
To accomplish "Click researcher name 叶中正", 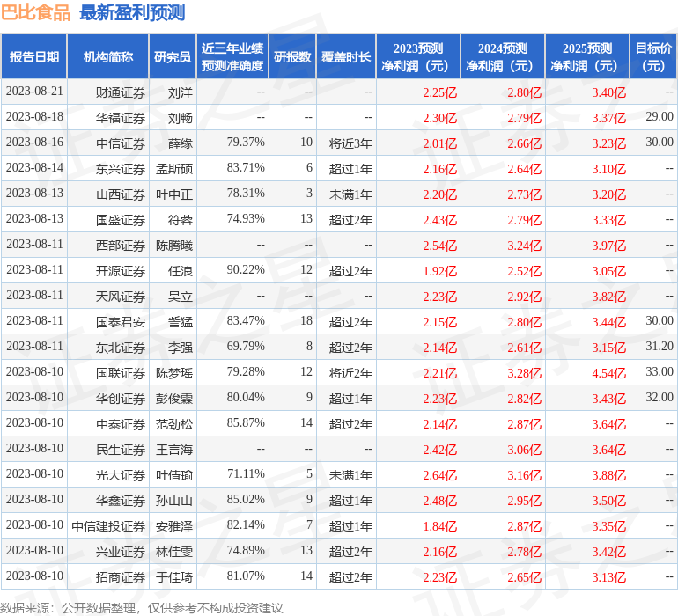I will (x=174, y=194).
